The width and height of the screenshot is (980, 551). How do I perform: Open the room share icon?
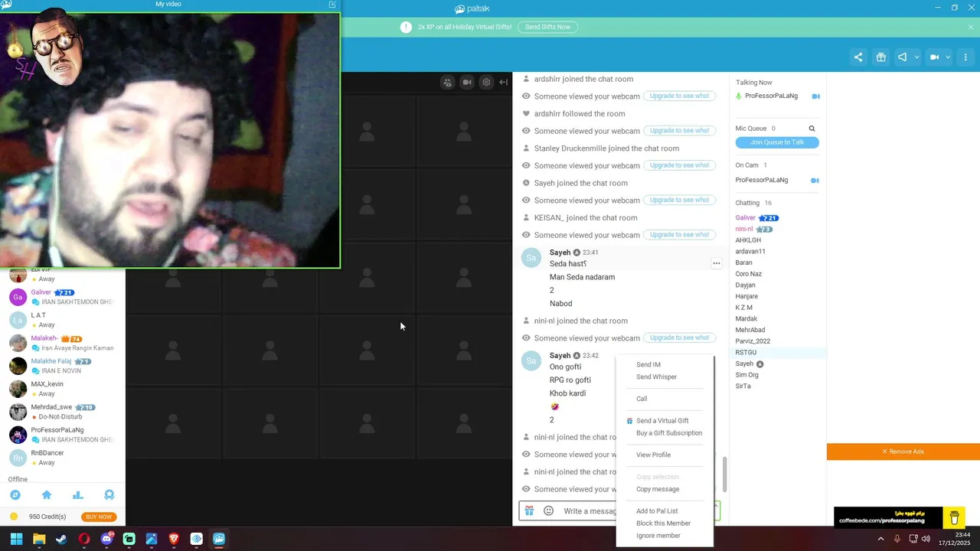858,57
